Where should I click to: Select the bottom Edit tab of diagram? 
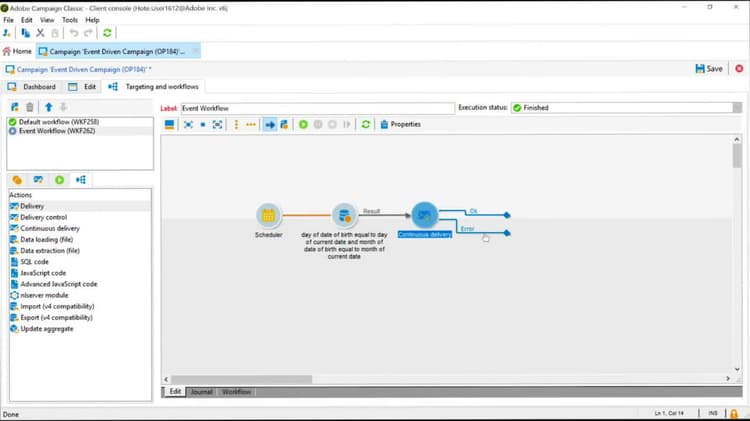pos(175,391)
